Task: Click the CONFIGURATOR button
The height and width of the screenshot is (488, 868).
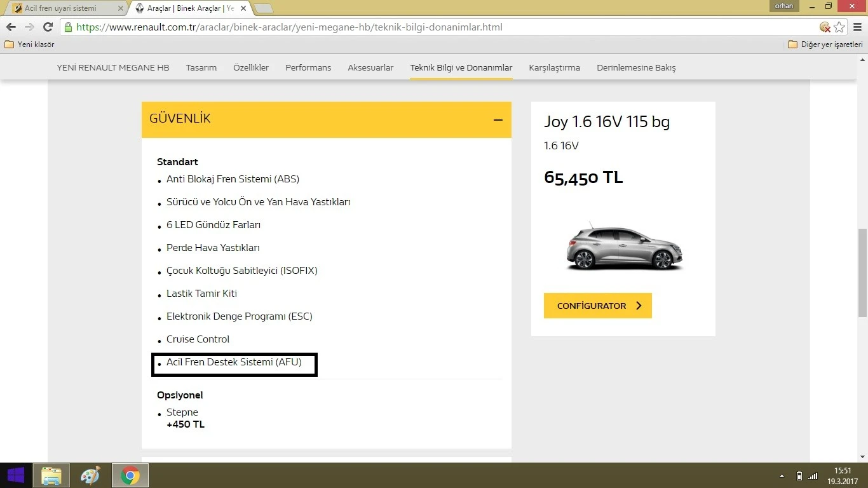Action: click(x=598, y=306)
